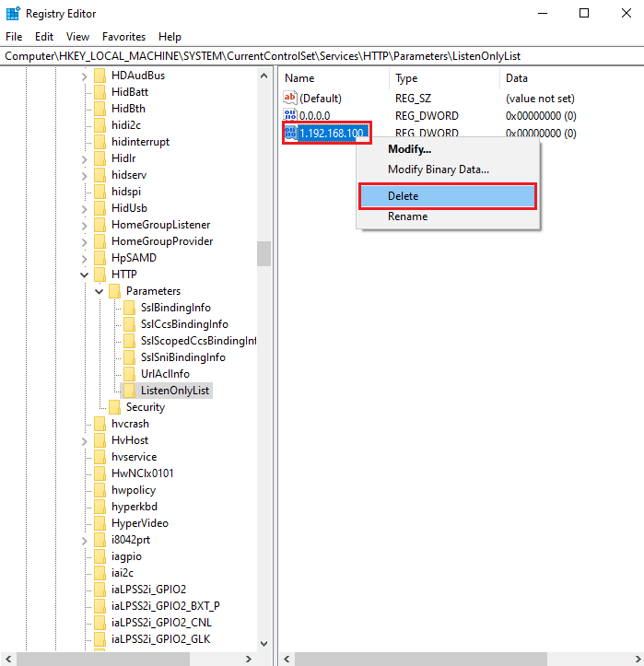This screenshot has width=644, height=666.
Task: Expand the HDAudBus tree node
Action: [84, 76]
